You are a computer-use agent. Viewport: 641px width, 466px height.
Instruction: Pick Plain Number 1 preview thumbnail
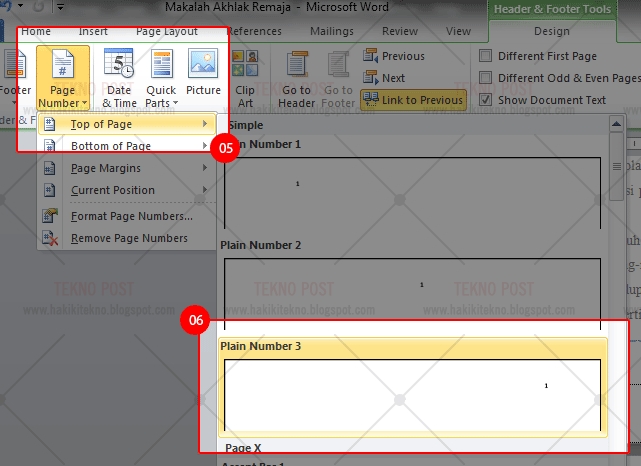click(412, 193)
